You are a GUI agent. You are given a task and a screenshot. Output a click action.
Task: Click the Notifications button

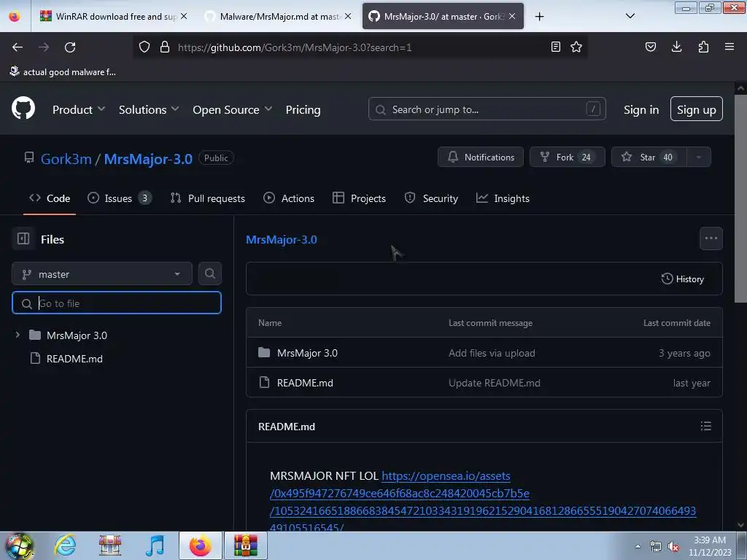pyautogui.click(x=481, y=157)
